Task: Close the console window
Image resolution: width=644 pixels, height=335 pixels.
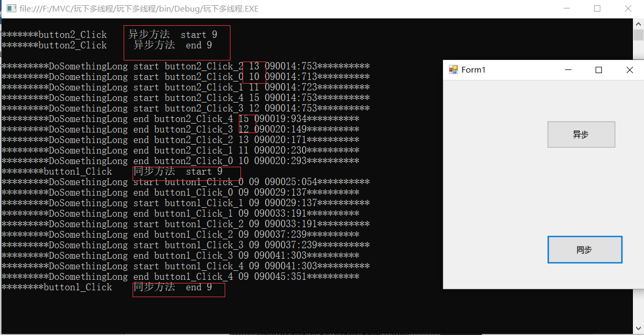Action: [x=628, y=9]
